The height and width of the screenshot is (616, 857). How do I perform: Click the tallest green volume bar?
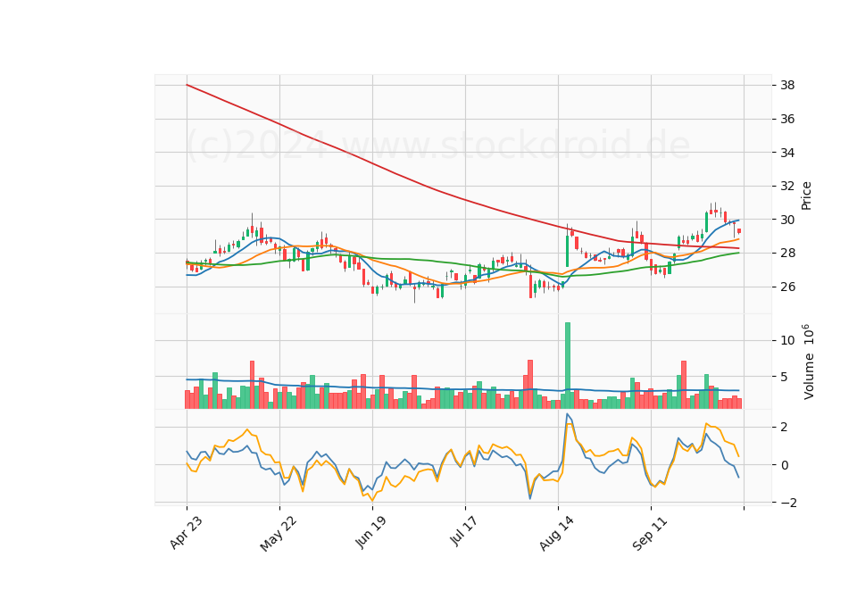(568, 366)
